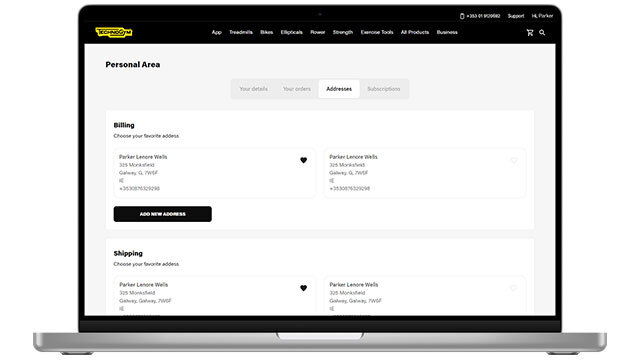Mark second Billing address as favorite
The height and width of the screenshot is (360, 640).
pos(514,160)
